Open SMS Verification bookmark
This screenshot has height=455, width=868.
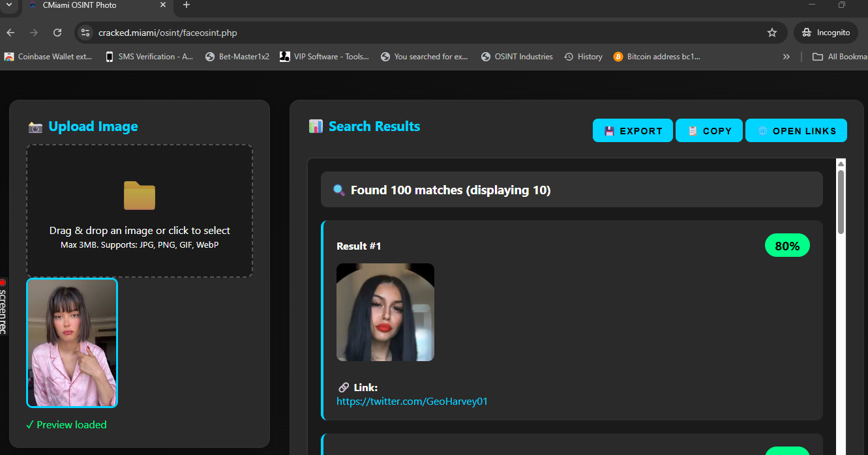(x=149, y=57)
